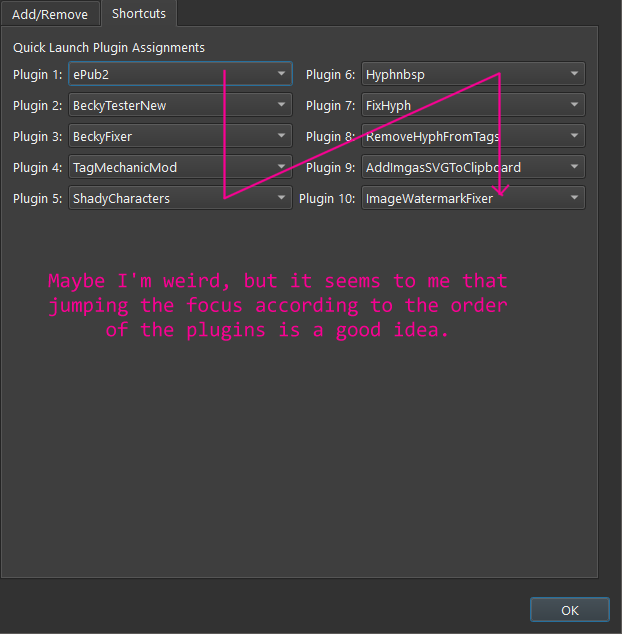Expand the Plugin 2 BeckyTesterNew dropdown
Viewport: 622px width, 634px height.
[x=180, y=105]
